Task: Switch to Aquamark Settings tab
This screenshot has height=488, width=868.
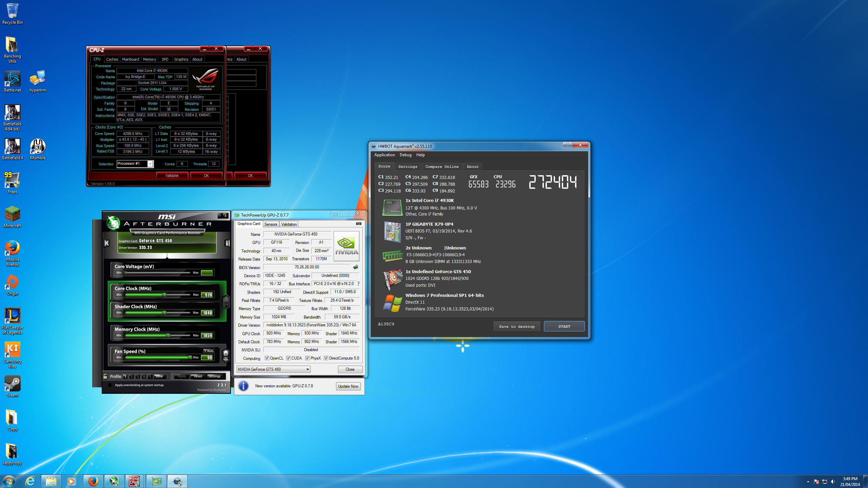Action: 408,166
